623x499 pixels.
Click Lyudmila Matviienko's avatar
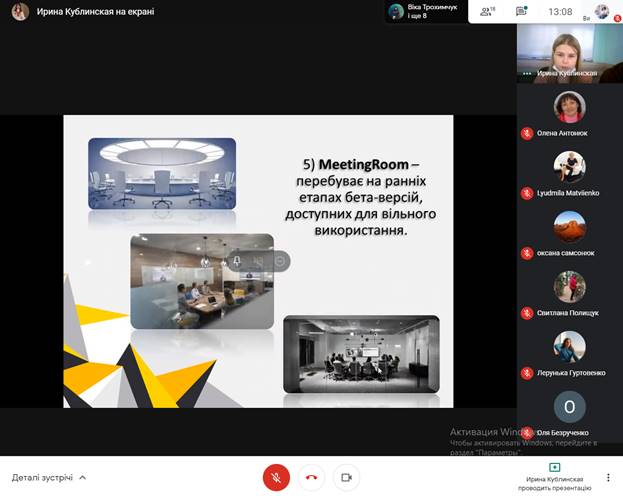click(569, 167)
